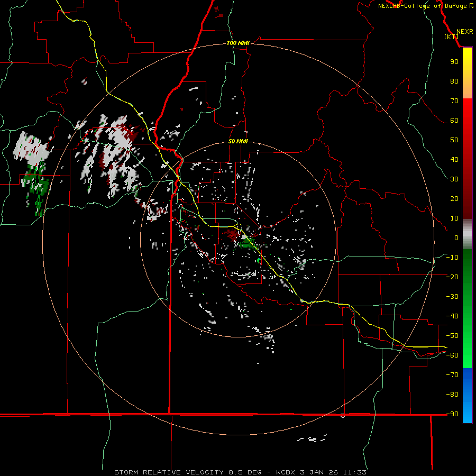
Task: Select the -40 value on the velocity scale
Action: [452, 316]
